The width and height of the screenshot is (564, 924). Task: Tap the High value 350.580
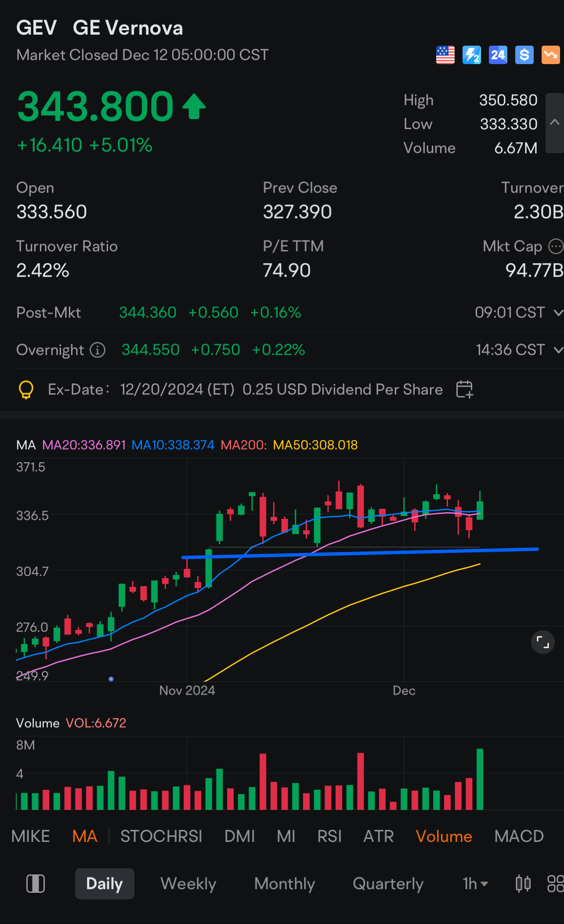(x=508, y=100)
